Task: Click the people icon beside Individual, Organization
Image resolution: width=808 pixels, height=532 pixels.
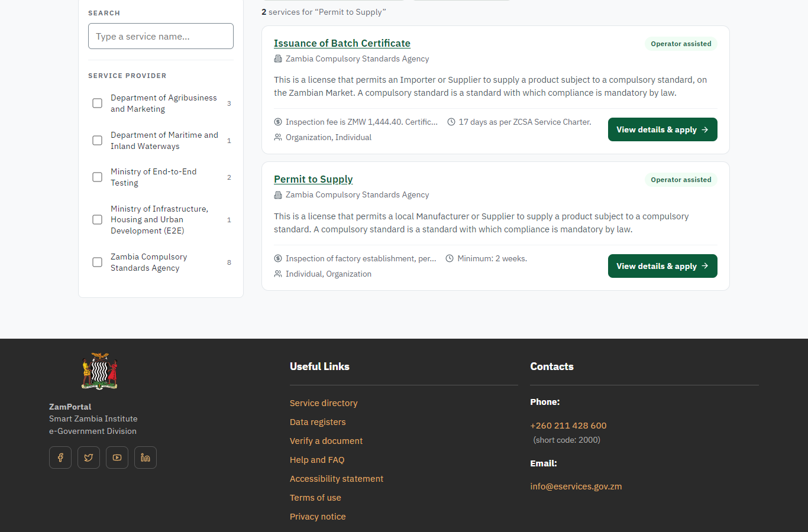Action: 278,274
